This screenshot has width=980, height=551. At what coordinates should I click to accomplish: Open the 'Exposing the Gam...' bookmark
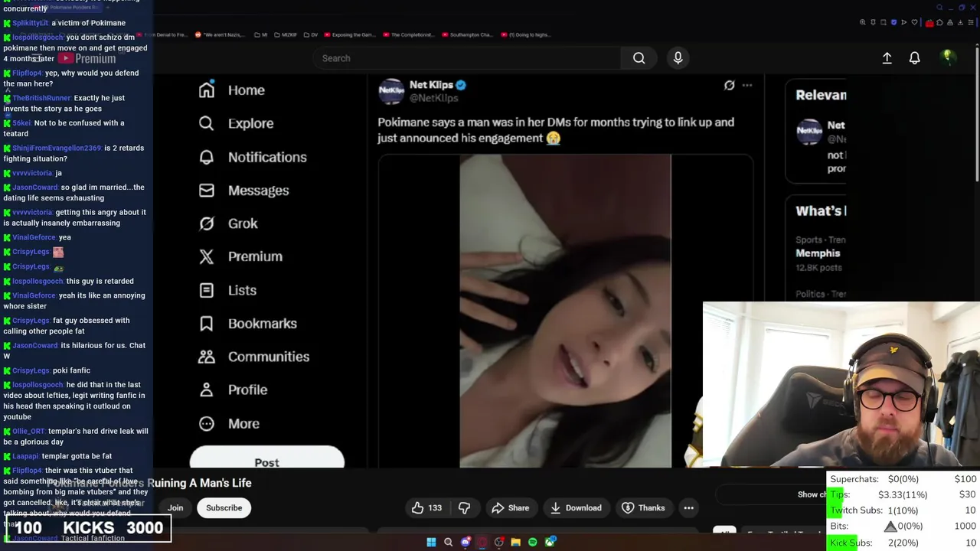(349, 34)
